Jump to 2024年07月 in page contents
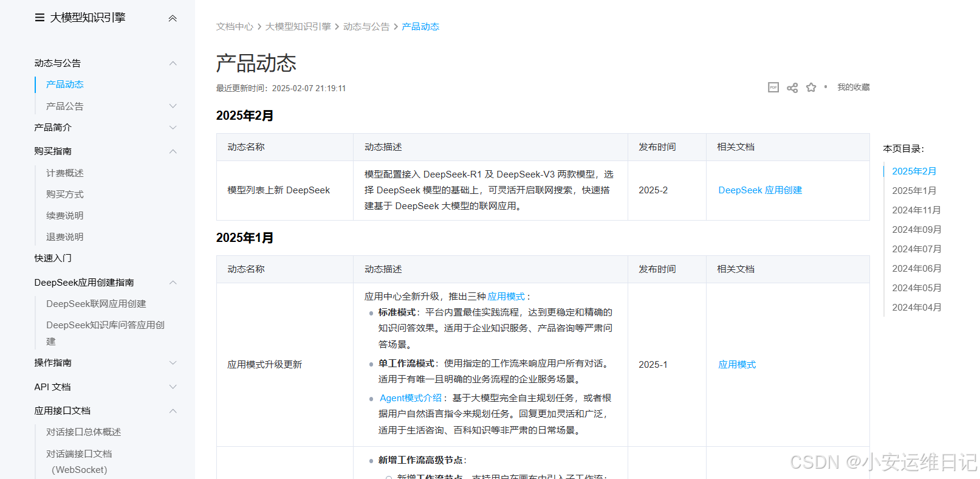Screen dimensions: 980x479 (917, 249)
